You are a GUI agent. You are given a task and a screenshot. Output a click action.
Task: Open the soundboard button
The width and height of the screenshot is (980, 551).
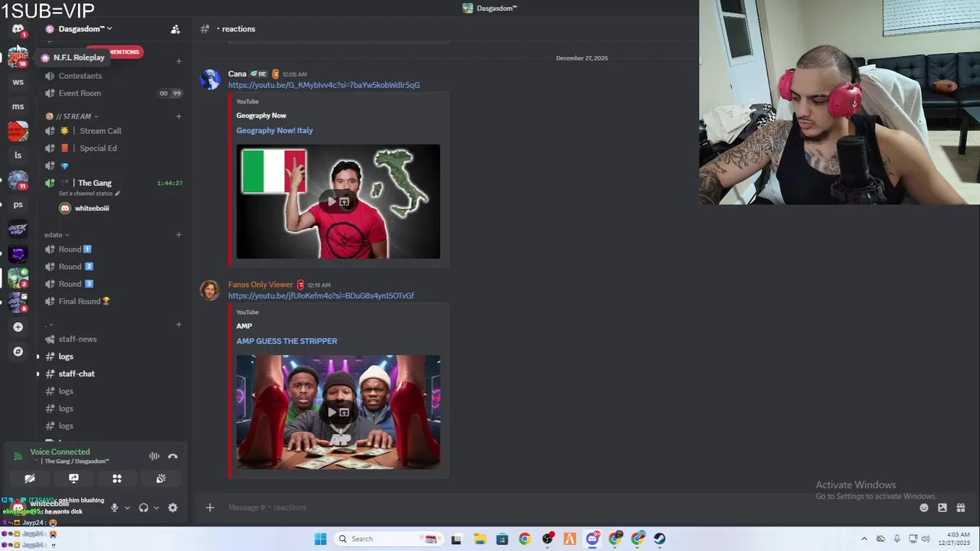click(161, 478)
